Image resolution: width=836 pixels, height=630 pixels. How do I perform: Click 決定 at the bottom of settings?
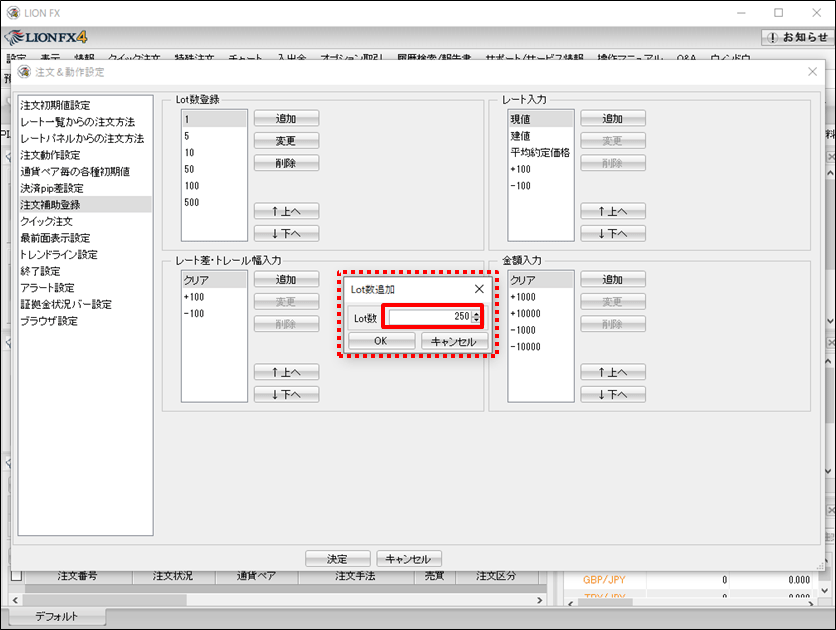[x=337, y=559]
